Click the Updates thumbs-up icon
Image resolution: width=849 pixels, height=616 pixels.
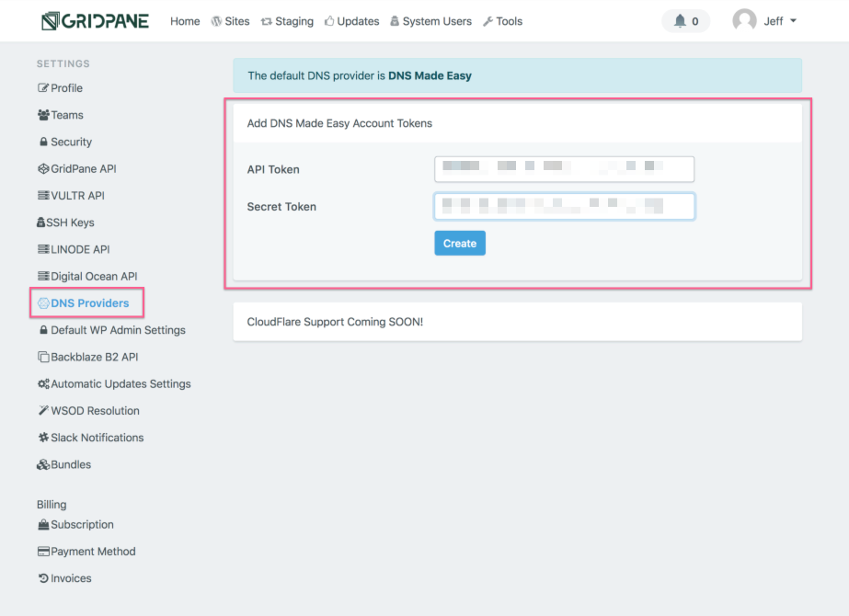point(329,20)
